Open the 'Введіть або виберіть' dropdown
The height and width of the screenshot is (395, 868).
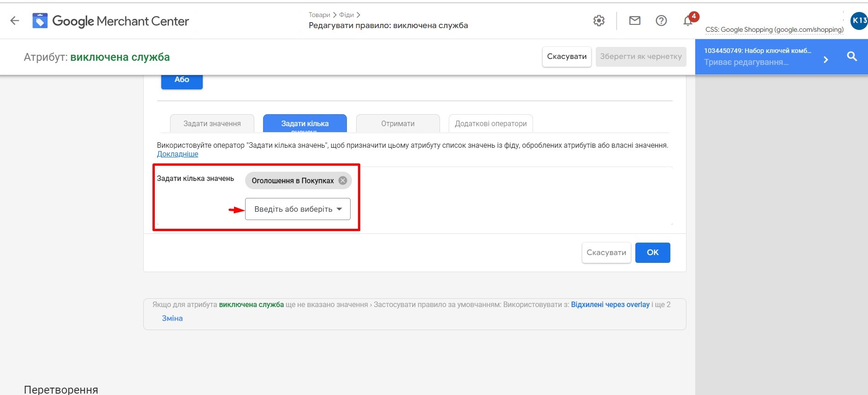point(298,209)
